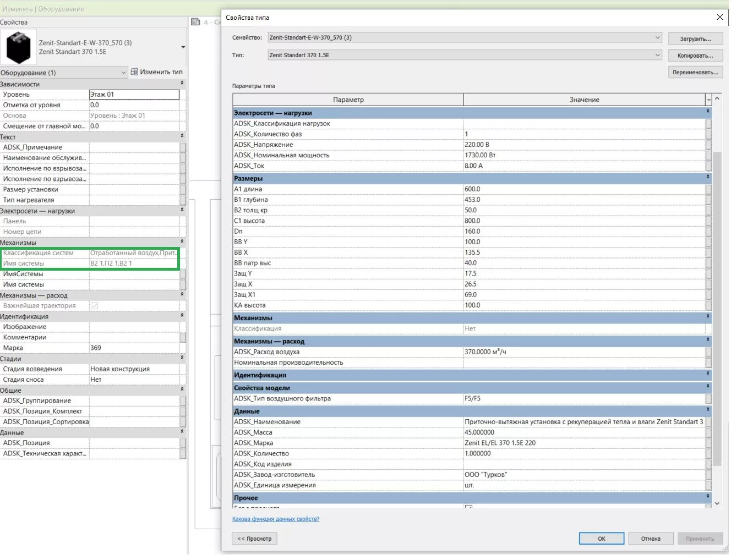Open the Оборудование (1) filter dropdown

pos(123,73)
